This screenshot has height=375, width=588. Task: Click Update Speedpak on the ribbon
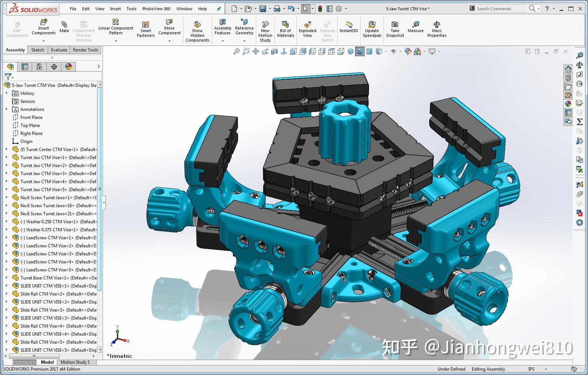coord(372,28)
